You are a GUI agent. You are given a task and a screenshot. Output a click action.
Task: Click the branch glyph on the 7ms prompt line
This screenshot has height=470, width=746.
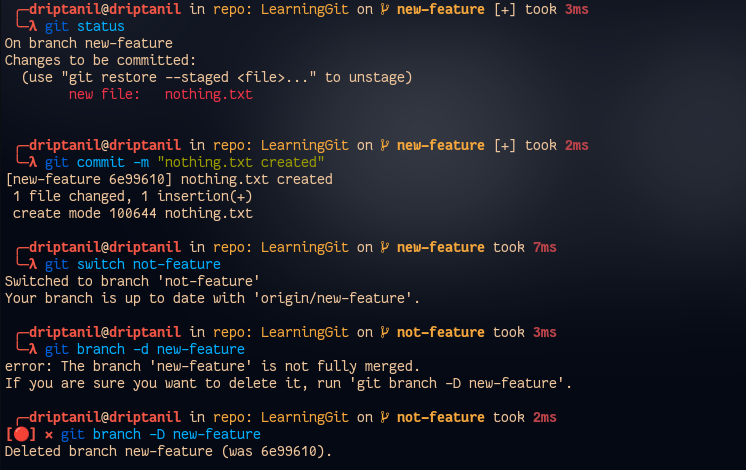[x=384, y=247]
